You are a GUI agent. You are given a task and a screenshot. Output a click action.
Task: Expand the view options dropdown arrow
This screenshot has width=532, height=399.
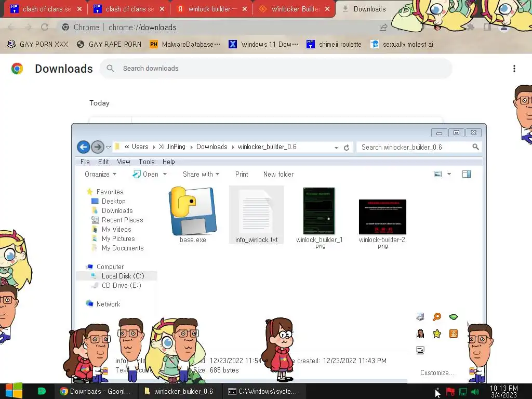click(449, 174)
